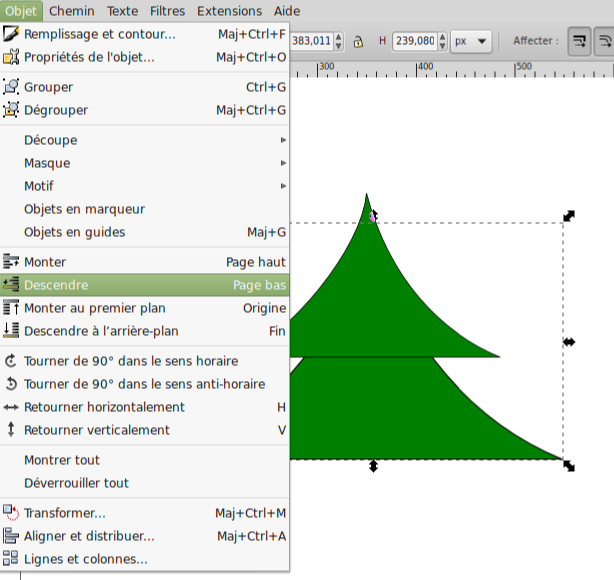Click the Maj+Ctrl+M shortcut text
The width and height of the screenshot is (614, 580).
251,513
